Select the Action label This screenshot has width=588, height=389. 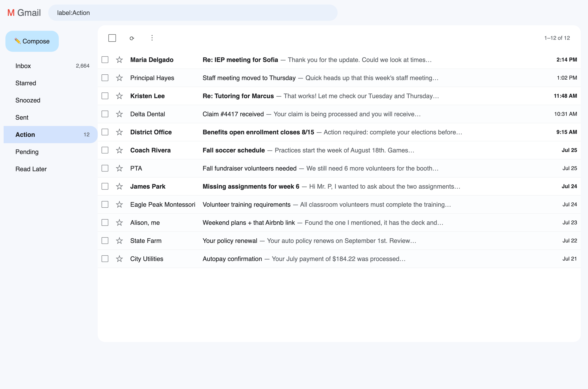tap(51, 135)
